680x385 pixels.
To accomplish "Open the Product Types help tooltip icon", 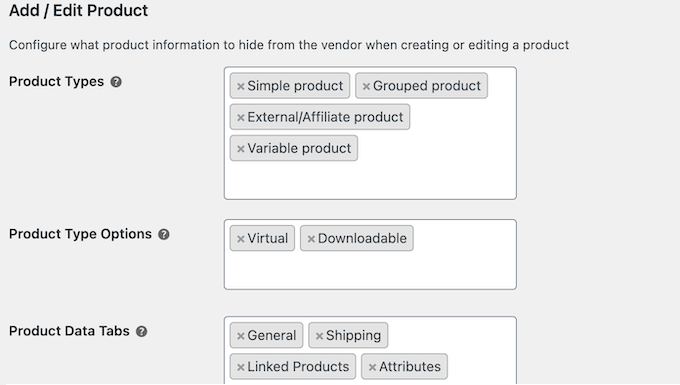I will click(116, 82).
